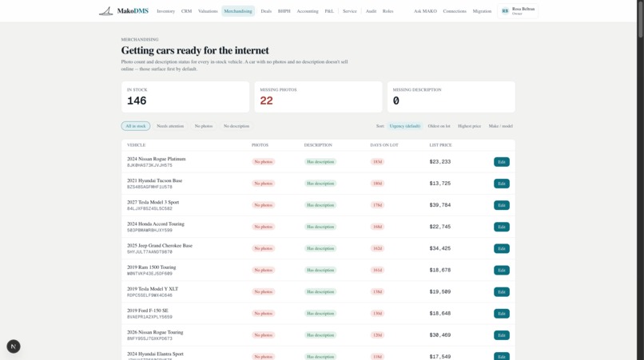Open the Connections link
The width and height of the screenshot is (644, 360).
[455, 11]
